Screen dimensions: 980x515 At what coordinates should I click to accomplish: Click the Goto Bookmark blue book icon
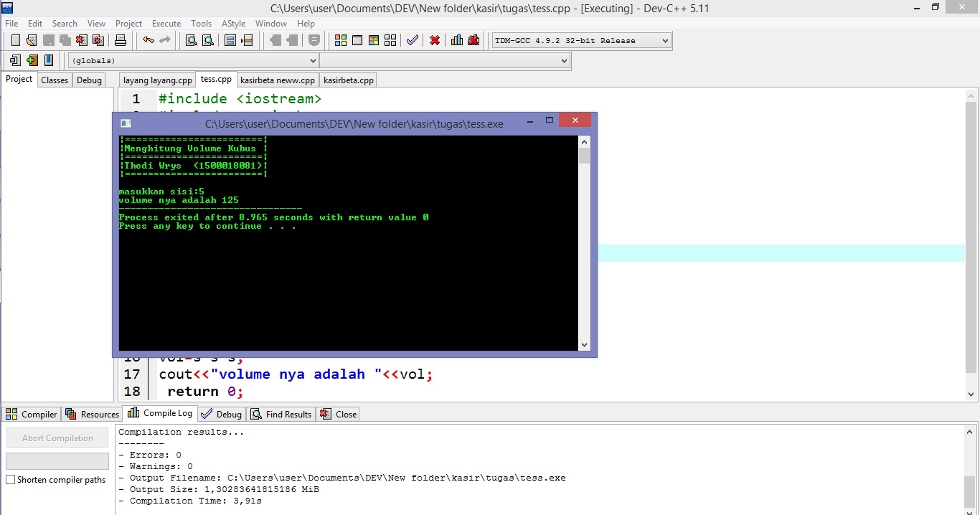tap(49, 60)
